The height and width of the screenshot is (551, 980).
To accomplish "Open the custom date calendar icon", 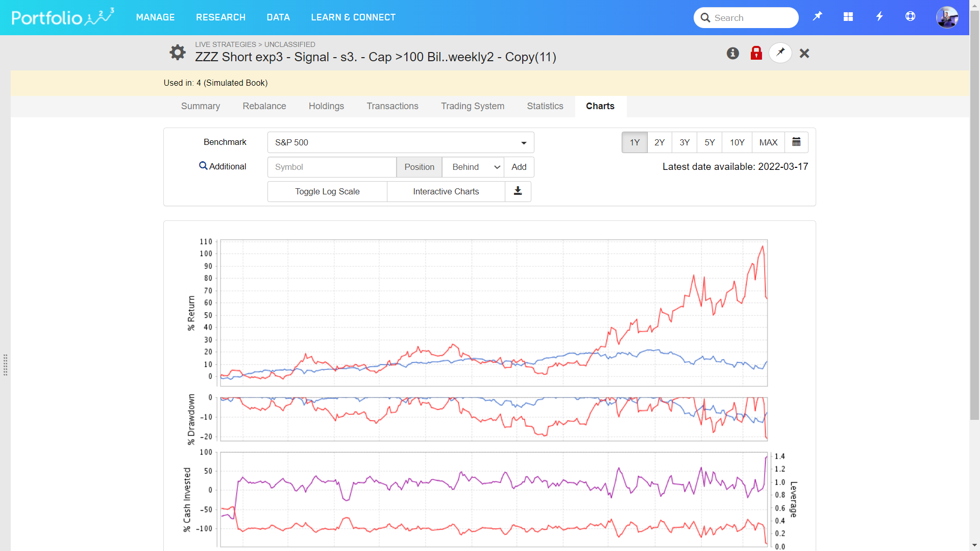I will (x=796, y=142).
